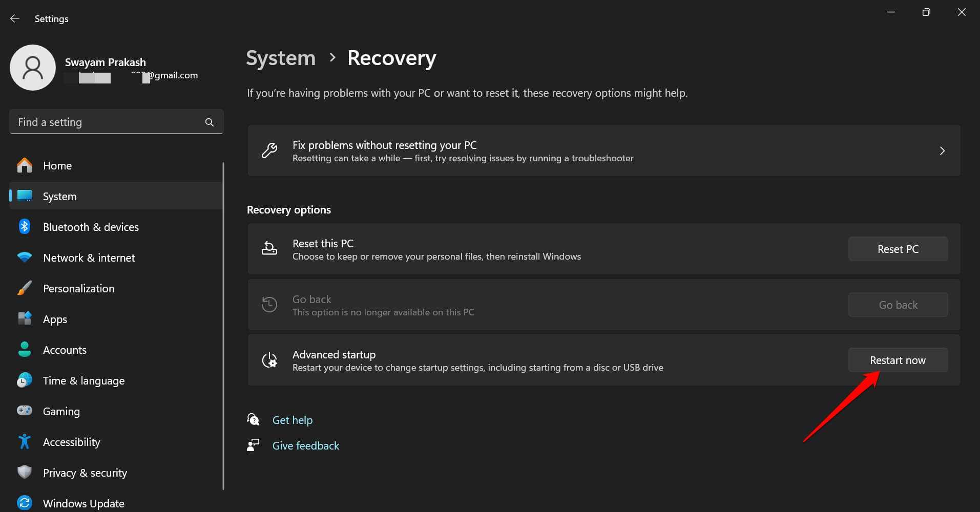
Task: Open Apps settings category
Action: pyautogui.click(x=116, y=319)
